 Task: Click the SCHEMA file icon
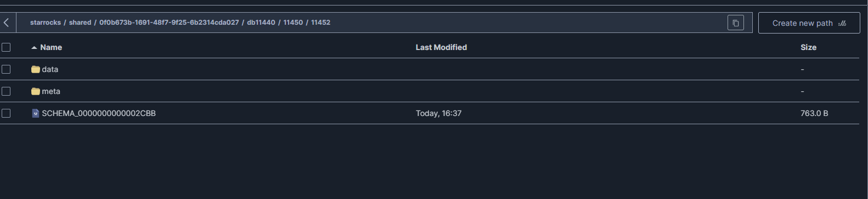[x=36, y=113]
